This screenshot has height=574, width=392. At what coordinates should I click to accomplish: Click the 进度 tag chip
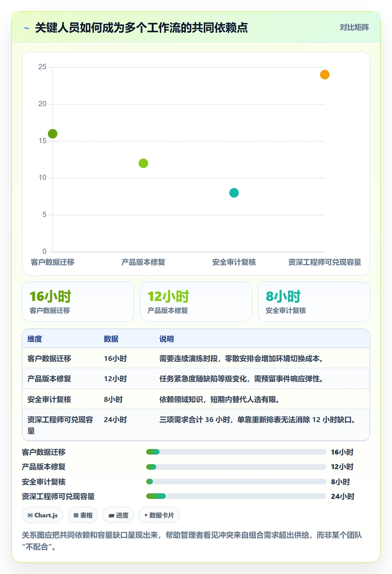118,515
